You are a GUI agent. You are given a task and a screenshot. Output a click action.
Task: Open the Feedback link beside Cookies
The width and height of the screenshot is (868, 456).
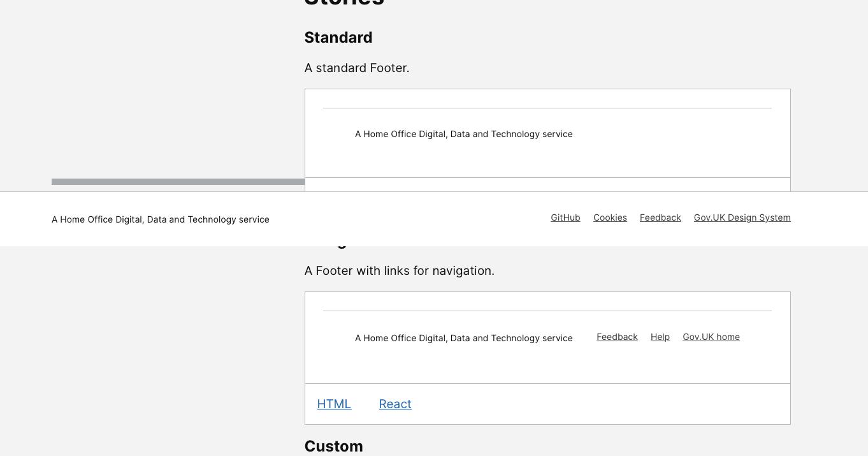point(660,217)
